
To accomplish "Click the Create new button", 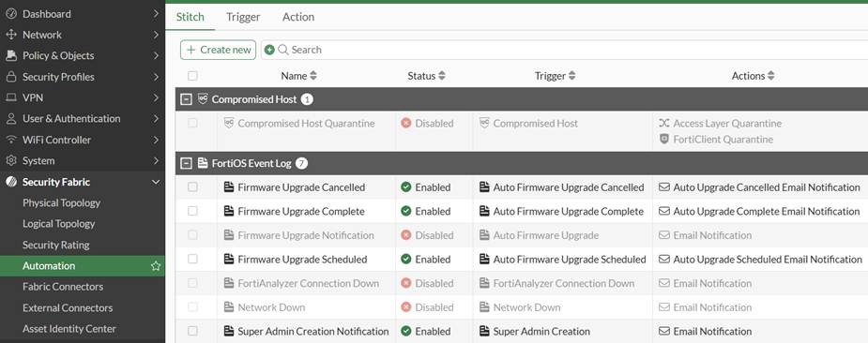I will pos(218,50).
